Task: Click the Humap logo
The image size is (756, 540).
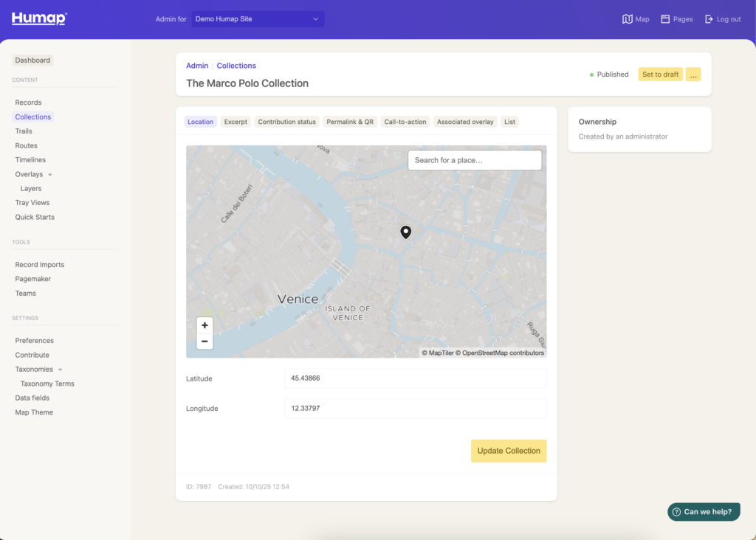Action: click(x=39, y=18)
